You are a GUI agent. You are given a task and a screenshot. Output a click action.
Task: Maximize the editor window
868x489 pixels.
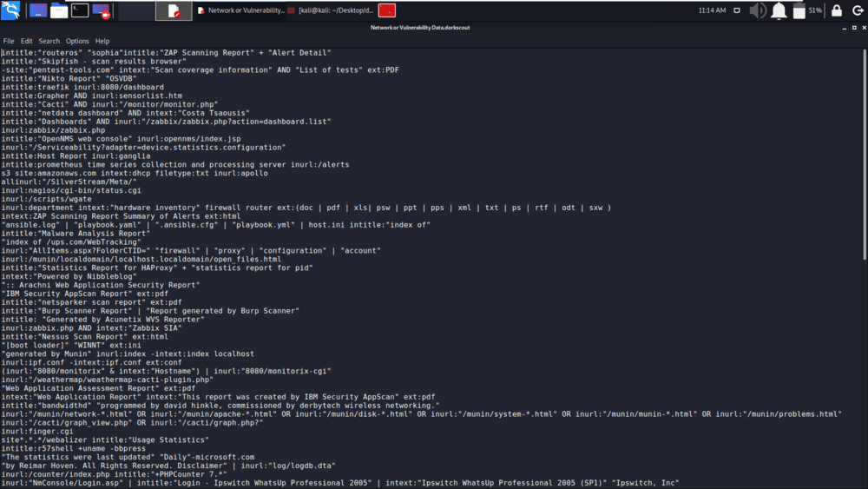[854, 27]
